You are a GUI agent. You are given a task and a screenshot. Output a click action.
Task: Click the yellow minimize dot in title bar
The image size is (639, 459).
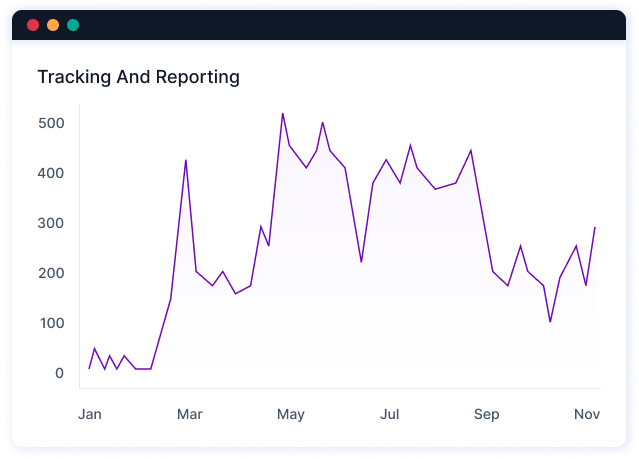53,25
